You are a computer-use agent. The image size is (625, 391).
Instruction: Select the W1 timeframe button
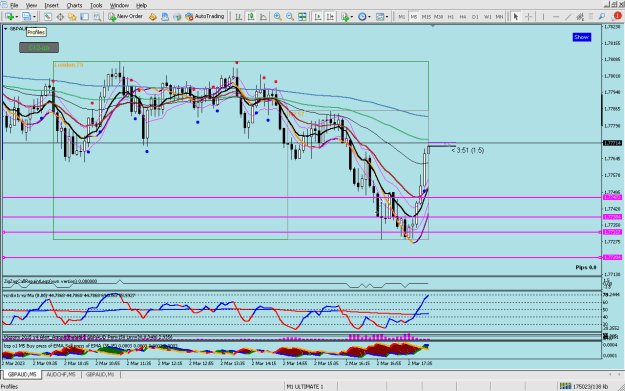tap(487, 17)
